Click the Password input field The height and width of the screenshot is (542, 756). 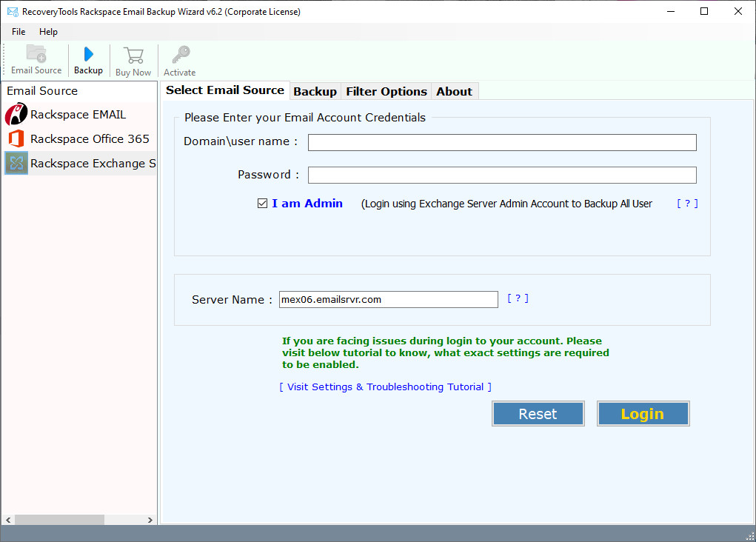(502, 175)
